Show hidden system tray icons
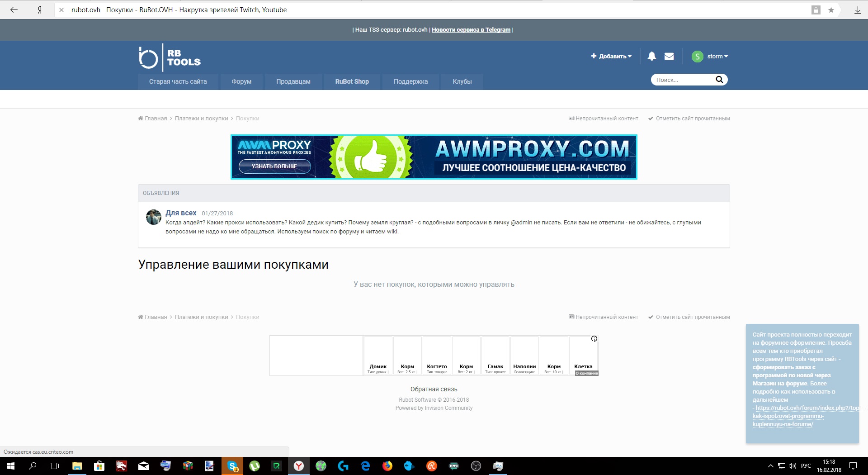This screenshot has height=475, width=868. 770,466
